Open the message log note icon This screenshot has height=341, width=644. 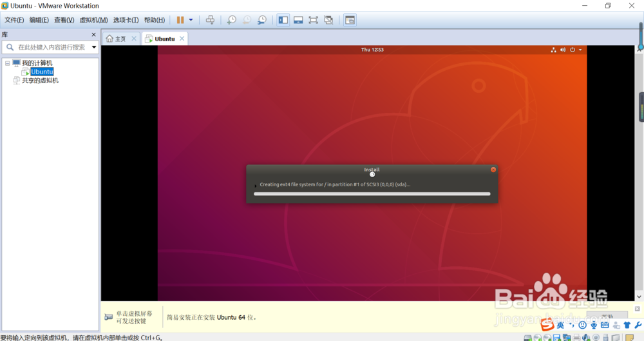pos(629,338)
